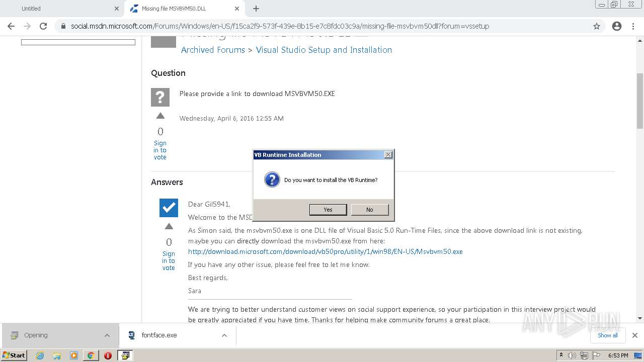Viewport: 644px width, 362px height.
Task: Click the Answers heading
Action: tap(167, 182)
